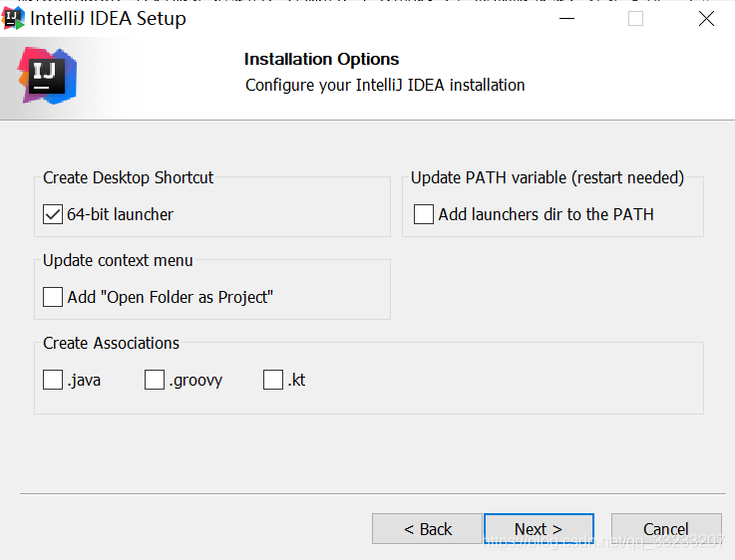
Task: Check Add "Open Folder as Project" option
Action: 53,297
